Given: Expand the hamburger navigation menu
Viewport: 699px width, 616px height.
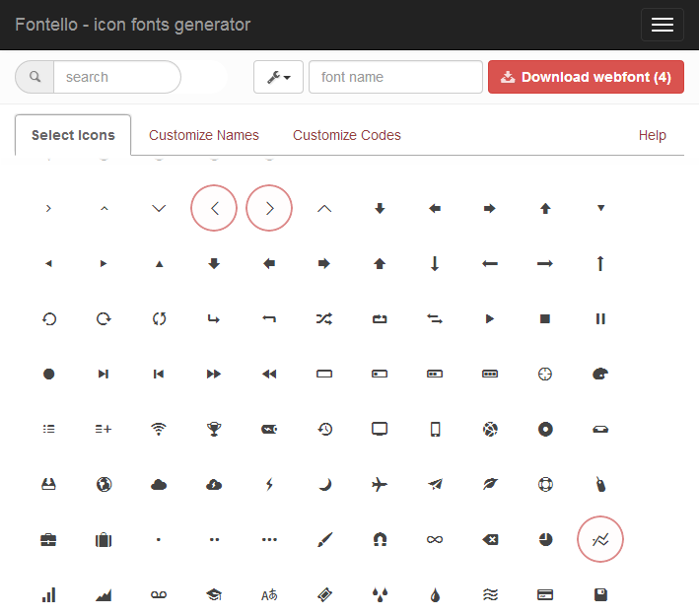Looking at the screenshot, I should [x=662, y=25].
